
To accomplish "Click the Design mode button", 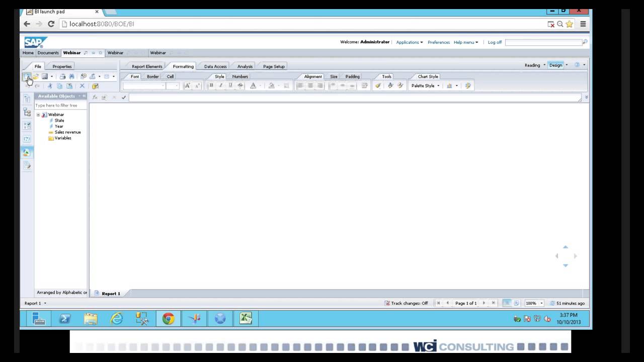I will click(x=556, y=65).
